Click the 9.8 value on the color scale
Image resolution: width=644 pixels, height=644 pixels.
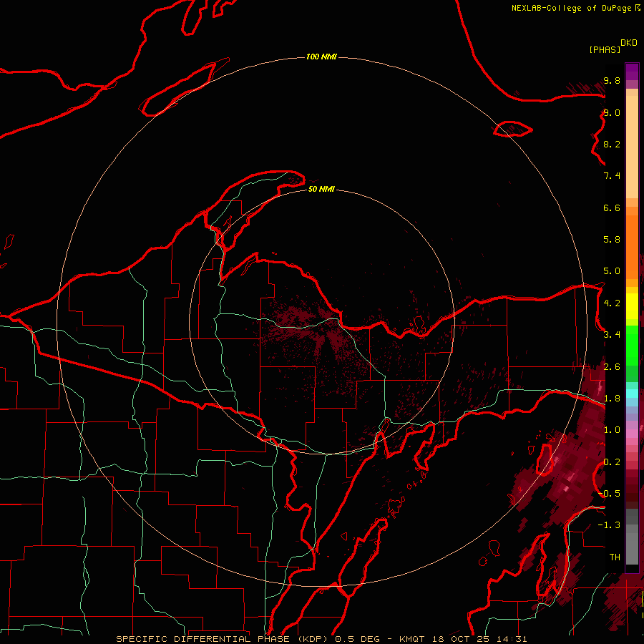612,80
